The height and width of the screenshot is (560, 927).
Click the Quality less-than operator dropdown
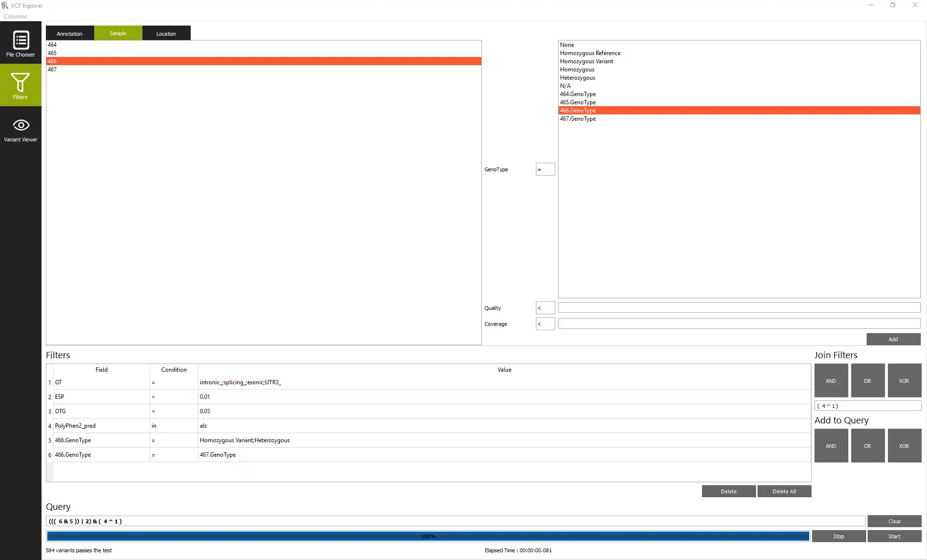(x=544, y=307)
